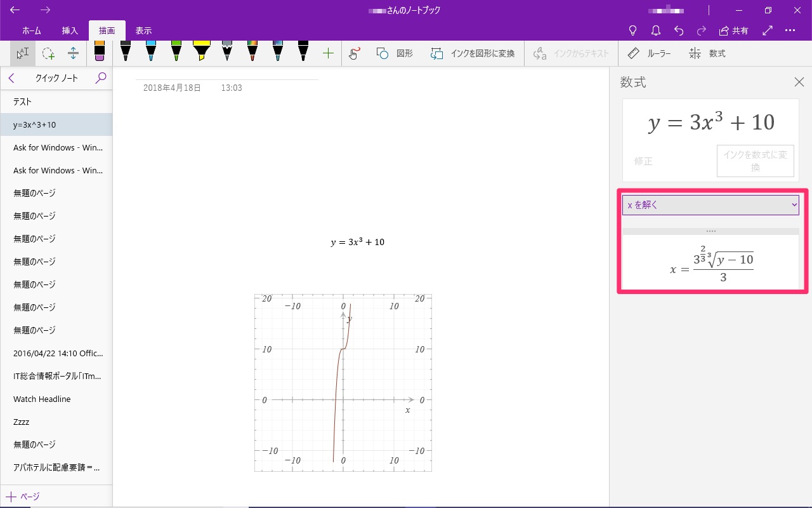Search notes with magnifier icon

click(x=101, y=78)
